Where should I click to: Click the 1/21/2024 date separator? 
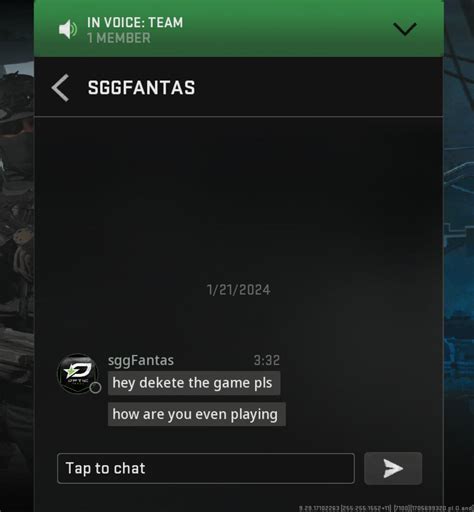point(239,290)
